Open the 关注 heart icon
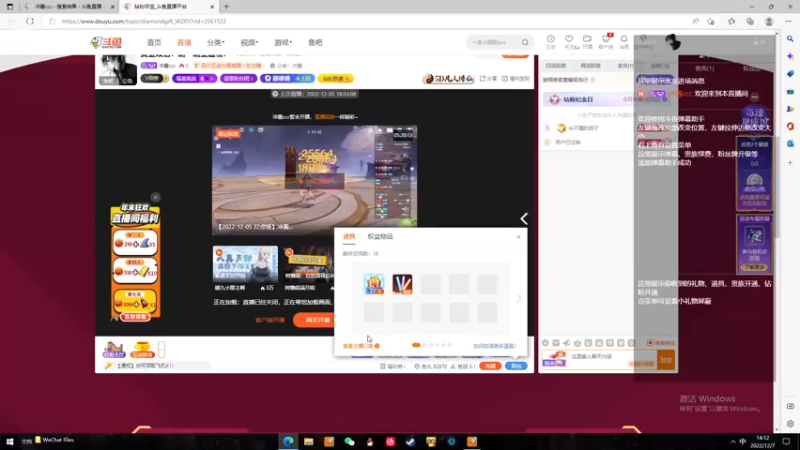 pos(569,41)
